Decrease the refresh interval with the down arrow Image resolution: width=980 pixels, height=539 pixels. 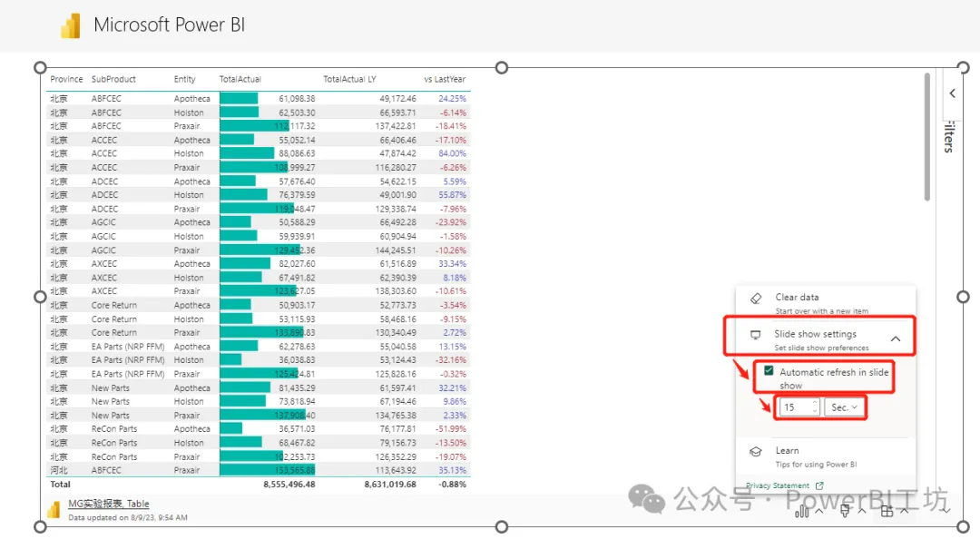tap(814, 411)
